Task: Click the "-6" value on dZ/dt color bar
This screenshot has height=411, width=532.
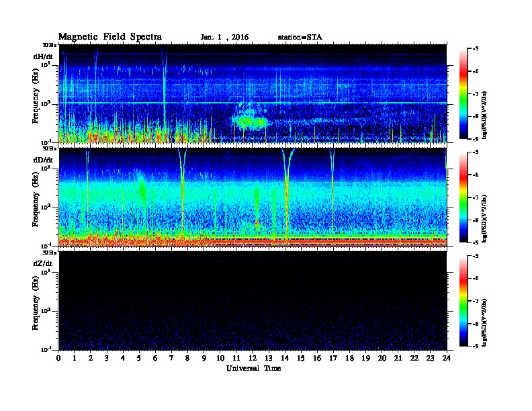Action: [476, 279]
